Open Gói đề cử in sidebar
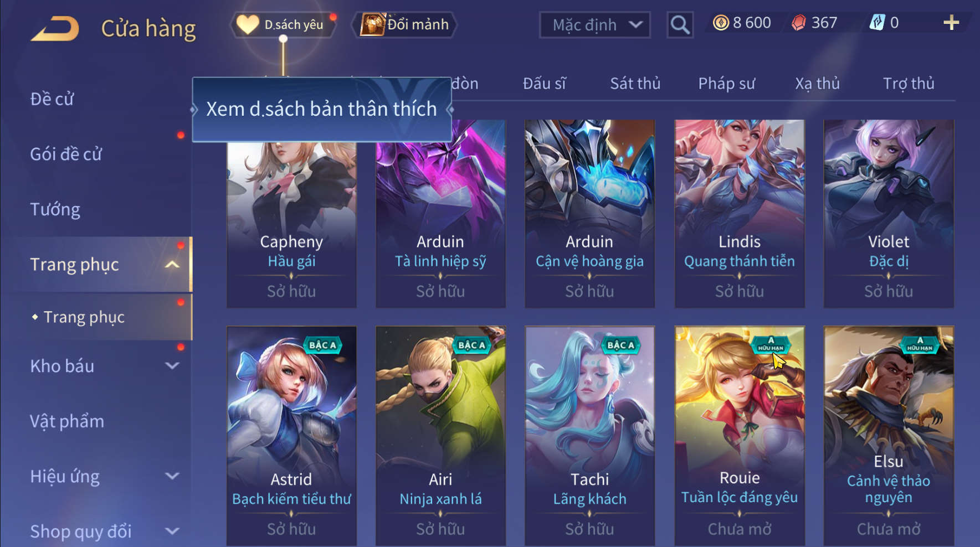Viewport: 980px width, 547px height. coord(66,154)
